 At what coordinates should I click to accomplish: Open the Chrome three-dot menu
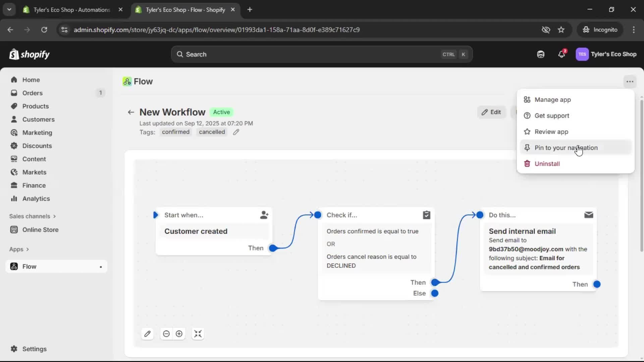click(x=634, y=30)
